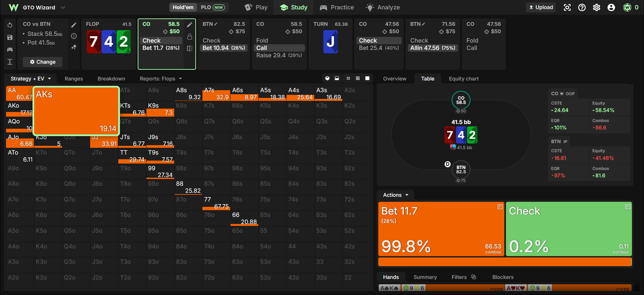The image size is (644, 295).
Task: Click the info icon in the CO vs BTN card
Action: point(74,36)
